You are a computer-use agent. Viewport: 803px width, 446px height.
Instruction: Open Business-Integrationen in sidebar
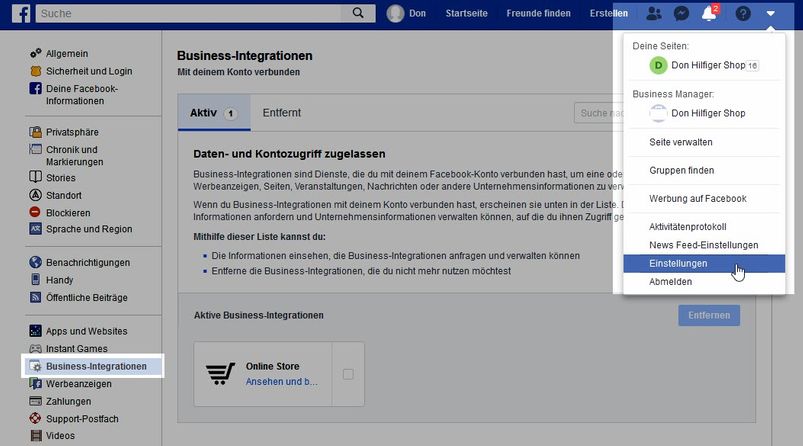pos(93,366)
